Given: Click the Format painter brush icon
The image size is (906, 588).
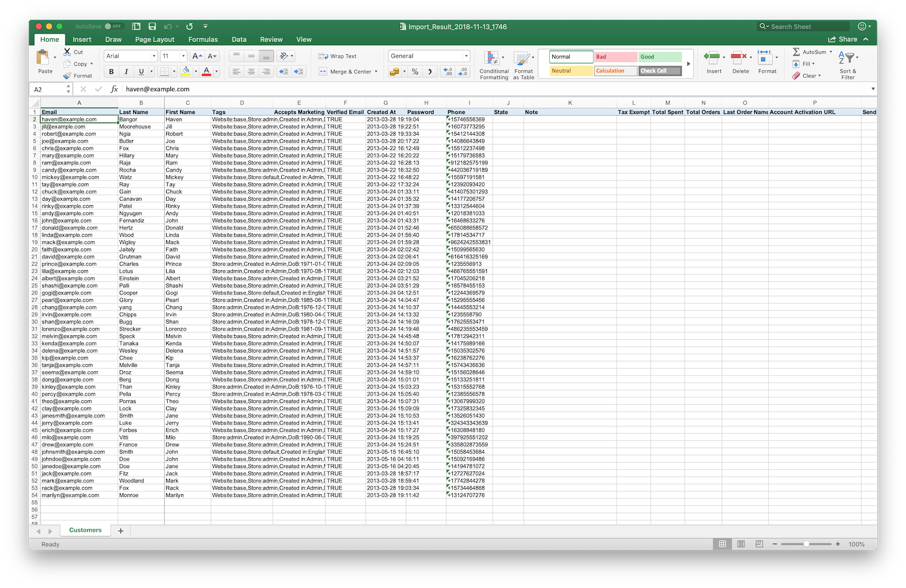Looking at the screenshot, I should point(67,76).
